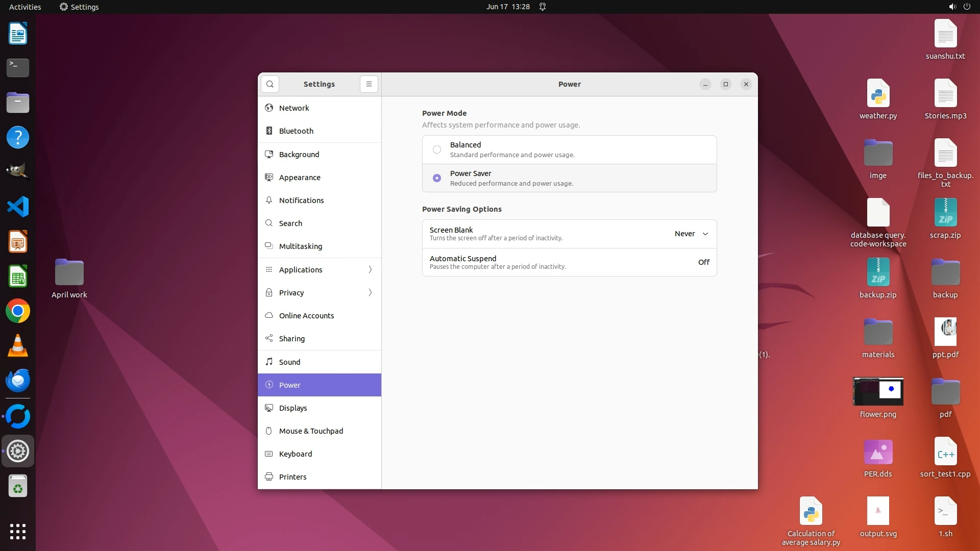
Task: Open Automatic Suspend settings row
Action: (569, 262)
